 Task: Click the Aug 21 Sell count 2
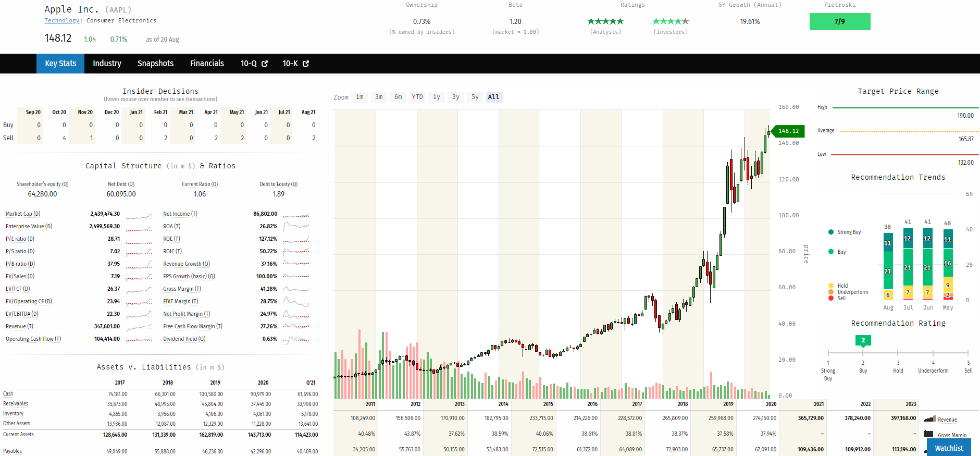click(314, 138)
